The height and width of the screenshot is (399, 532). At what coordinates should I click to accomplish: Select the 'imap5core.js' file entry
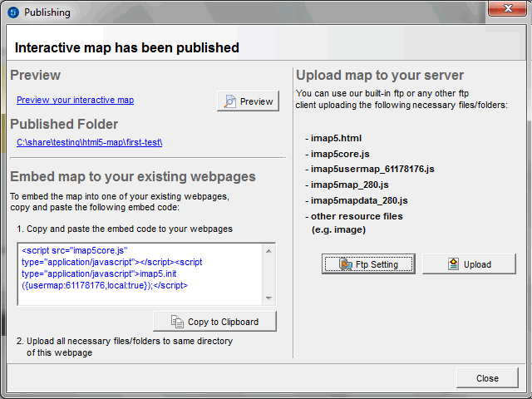337,154
